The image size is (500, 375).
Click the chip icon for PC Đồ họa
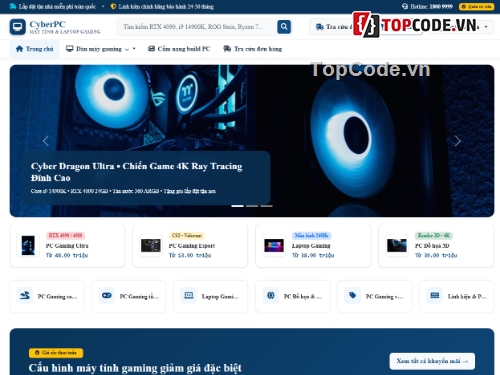pos(271,295)
